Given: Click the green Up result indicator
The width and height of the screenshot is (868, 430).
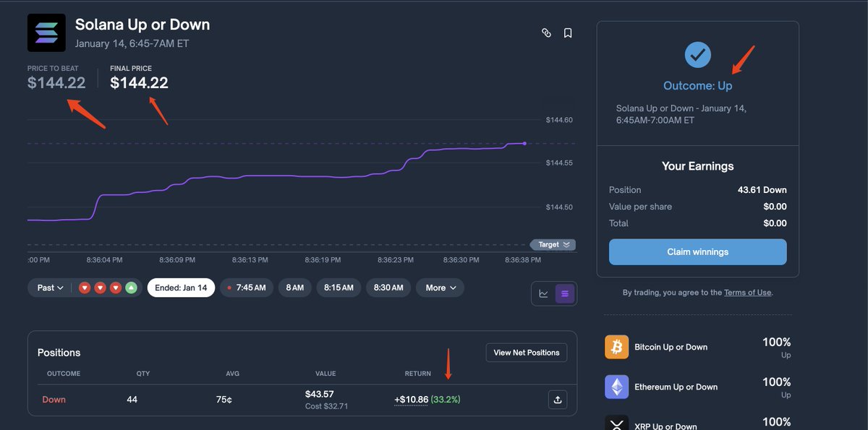Looking at the screenshot, I should coord(131,288).
